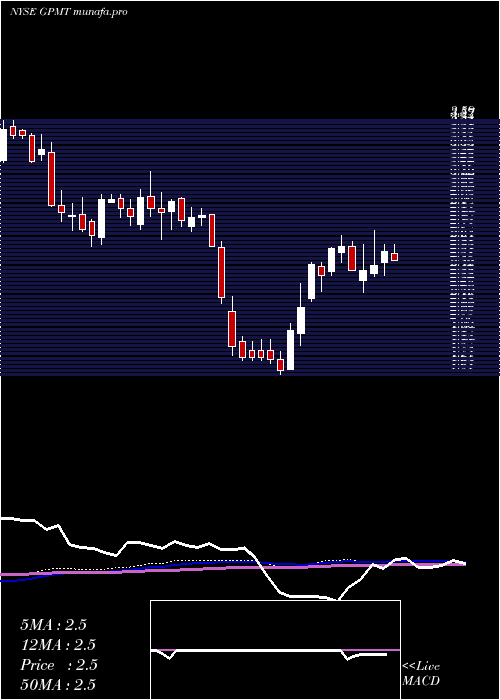Image resolution: width=500 pixels, height=700 pixels.
Task: Click the 50MA : 2.5 label
Action: [x=58, y=684]
